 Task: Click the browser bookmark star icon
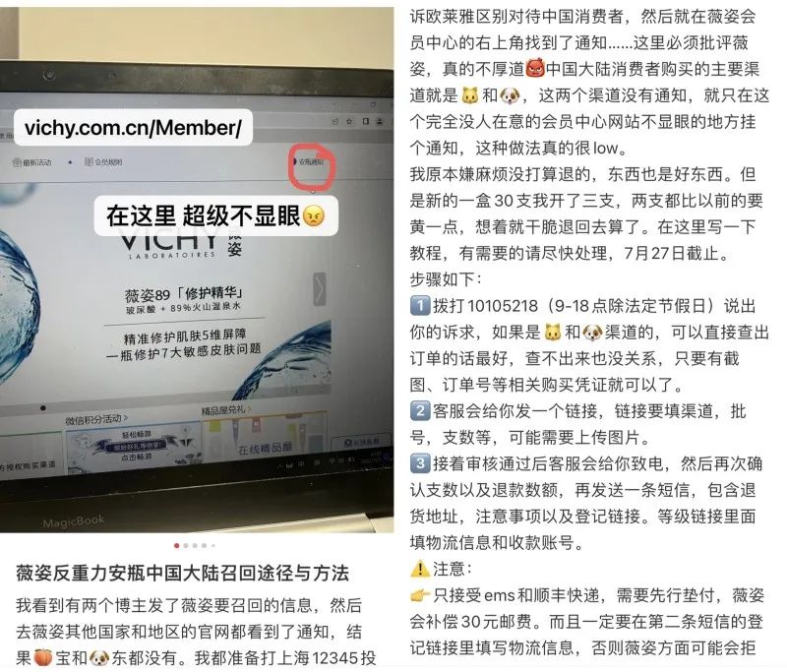pyautogui.click(x=350, y=121)
